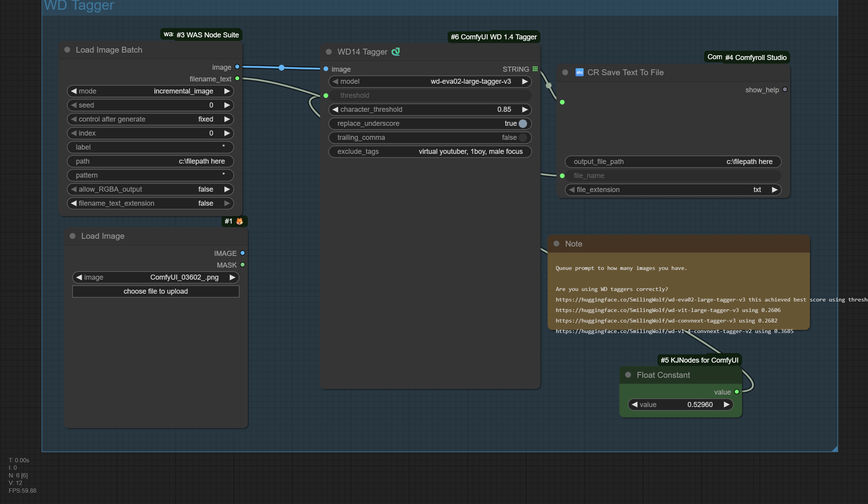Screen dimensions: 868x504
Task: Open the model dropdown wd-eva02-large-tagger-v3
Action: point(430,81)
